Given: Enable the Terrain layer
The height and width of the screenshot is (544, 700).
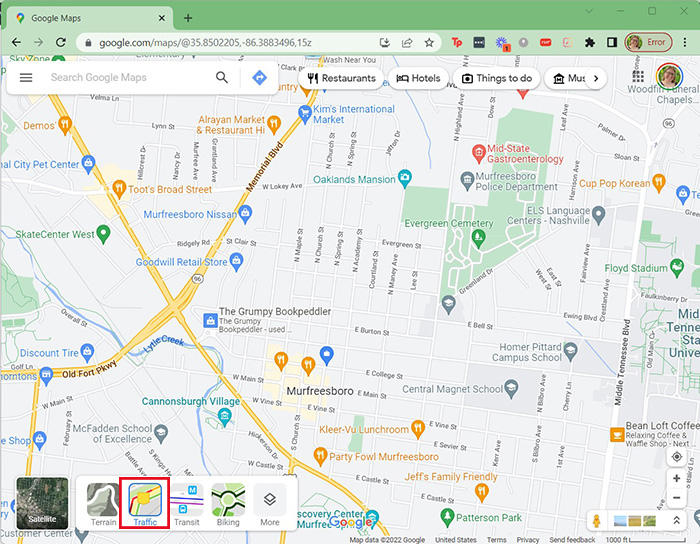Looking at the screenshot, I should 103,505.
